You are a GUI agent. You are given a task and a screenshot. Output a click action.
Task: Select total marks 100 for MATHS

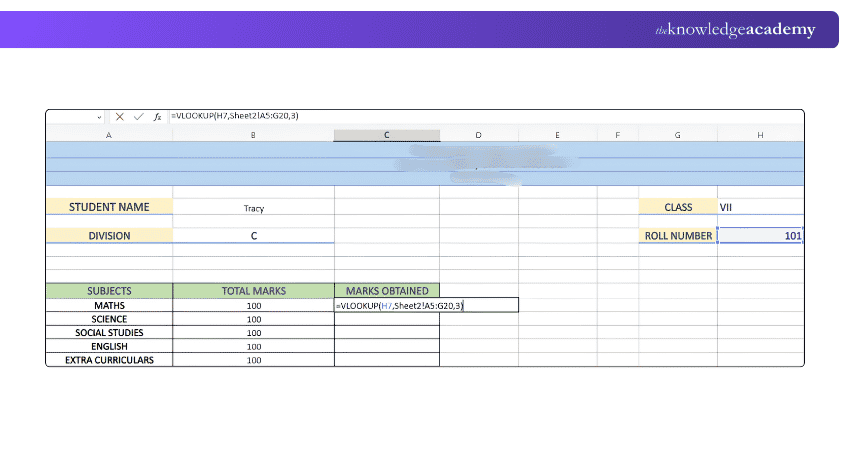(x=253, y=305)
